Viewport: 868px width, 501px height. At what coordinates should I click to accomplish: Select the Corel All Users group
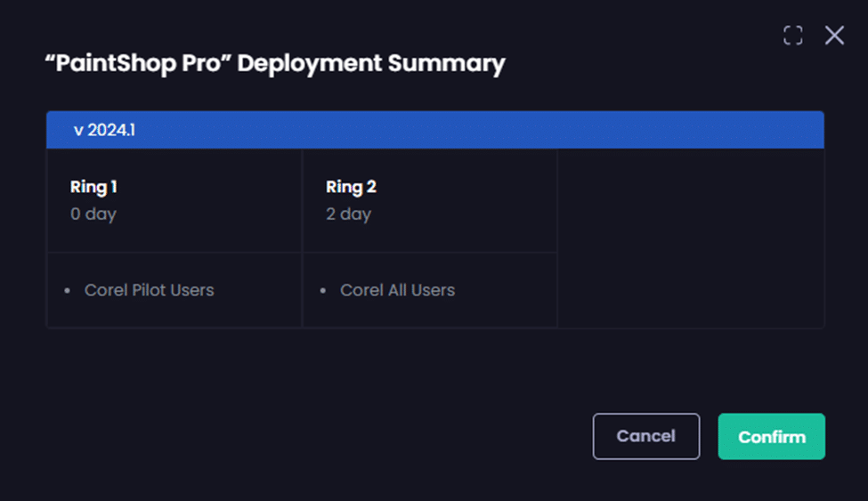click(x=397, y=290)
